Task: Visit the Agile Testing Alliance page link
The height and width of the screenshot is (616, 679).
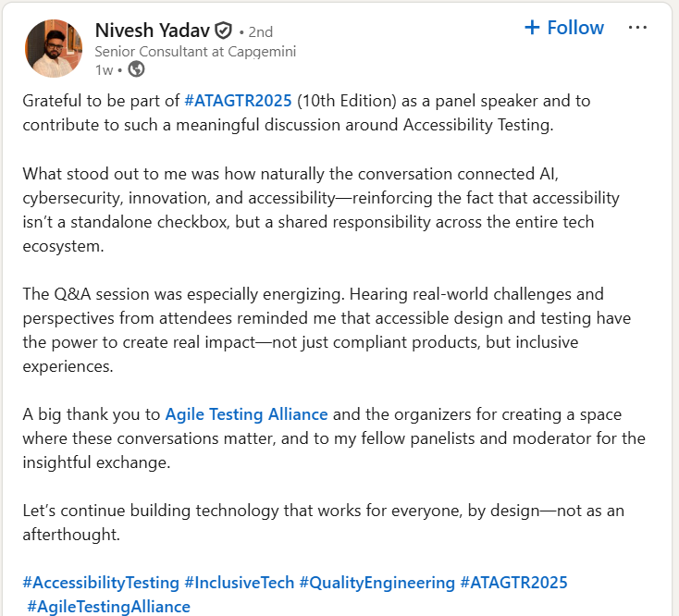Action: point(246,413)
